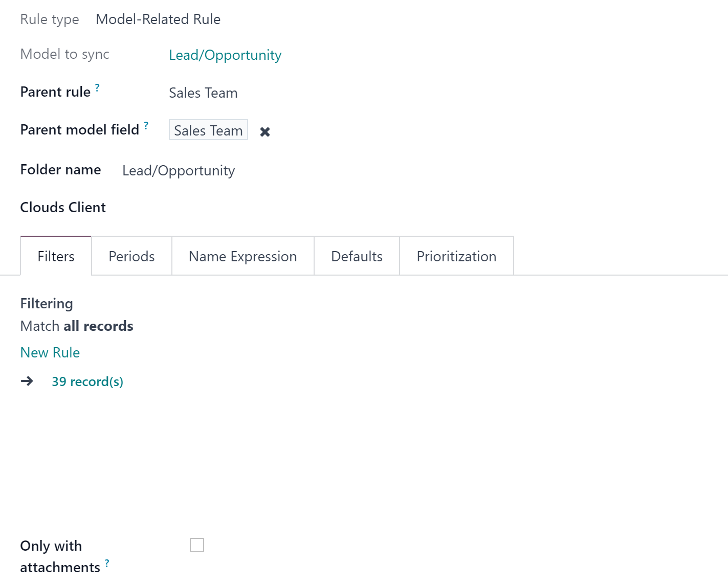
Task: Click the help icon next to Only with attachments
Action: (107, 564)
